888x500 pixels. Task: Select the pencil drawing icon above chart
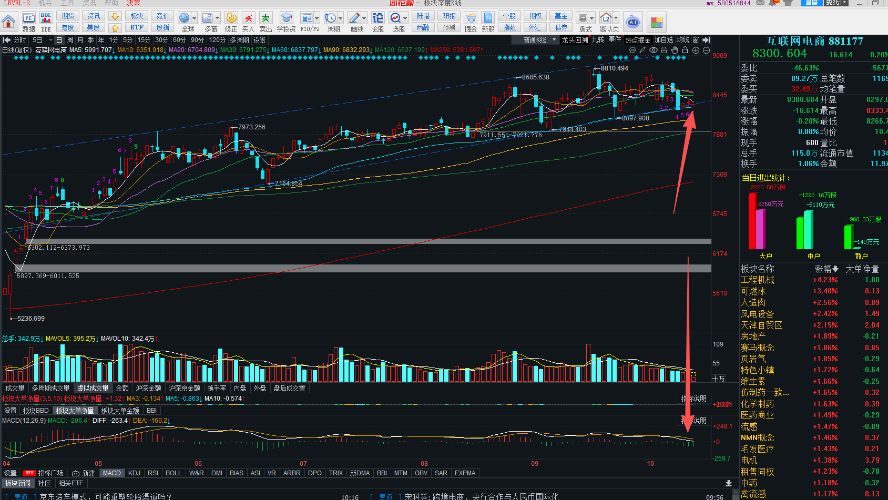click(x=643, y=50)
